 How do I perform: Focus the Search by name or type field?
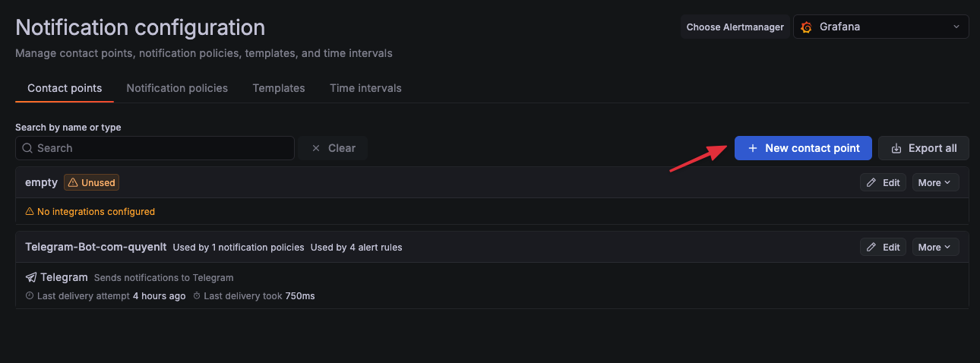(160, 148)
